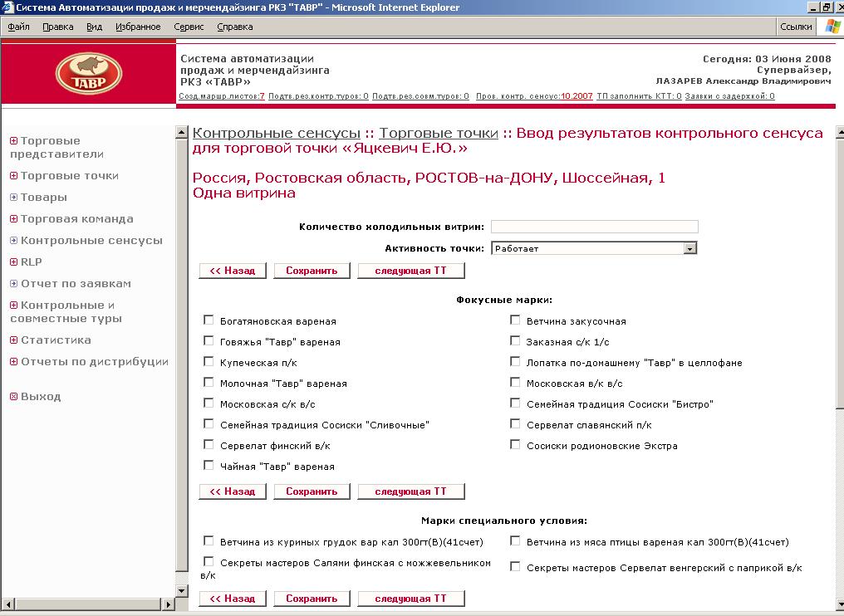
Task: Click the sidebar horizontal scroll right arrow
Action: tap(168, 604)
